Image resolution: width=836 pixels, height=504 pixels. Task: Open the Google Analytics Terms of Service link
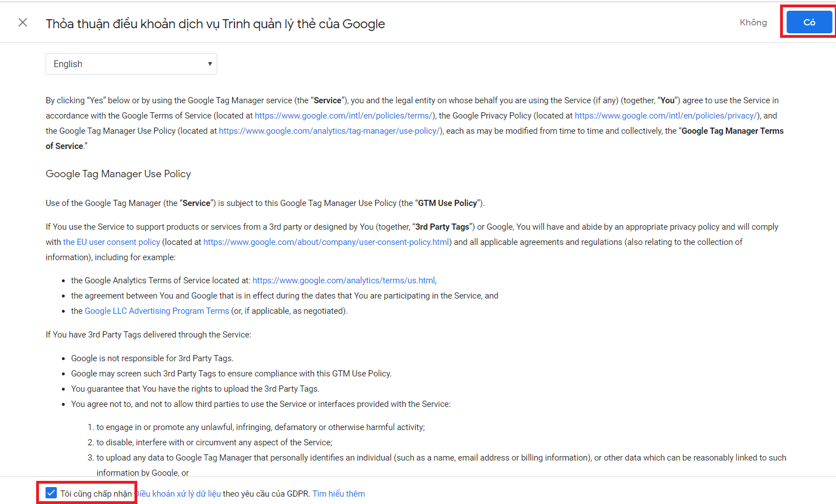point(343,280)
